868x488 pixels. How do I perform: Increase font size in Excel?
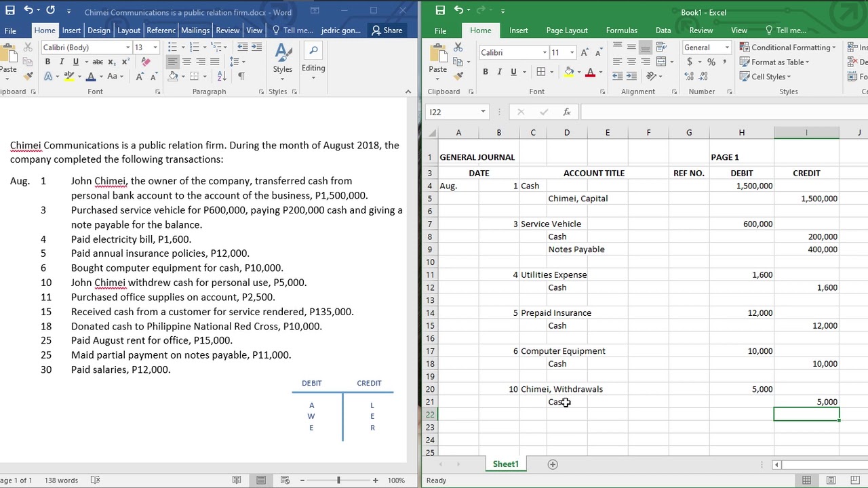[586, 53]
